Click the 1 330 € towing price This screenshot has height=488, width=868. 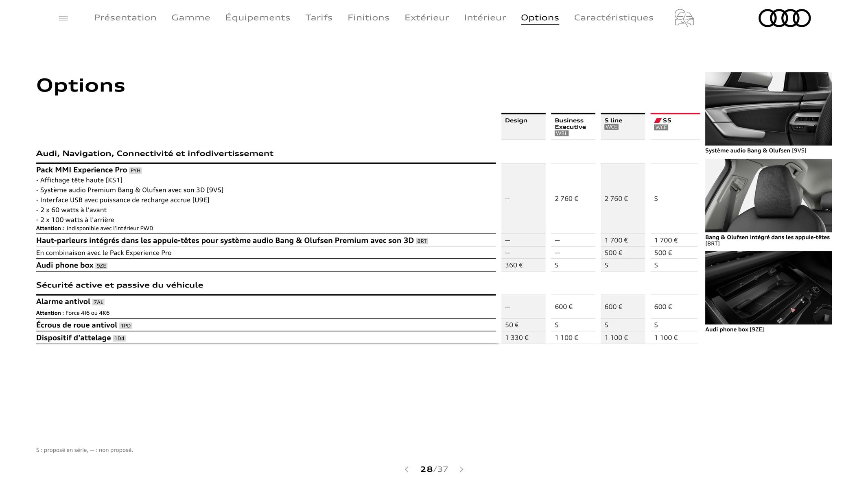tap(517, 338)
